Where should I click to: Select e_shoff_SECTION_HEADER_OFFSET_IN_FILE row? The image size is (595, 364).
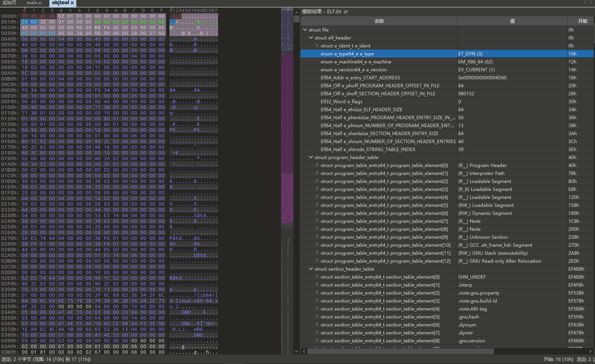point(447,94)
